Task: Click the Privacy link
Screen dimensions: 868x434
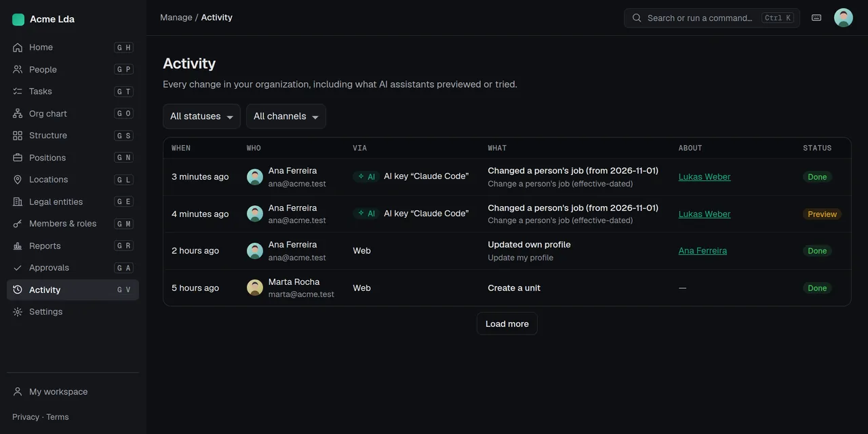Action: 26,417
